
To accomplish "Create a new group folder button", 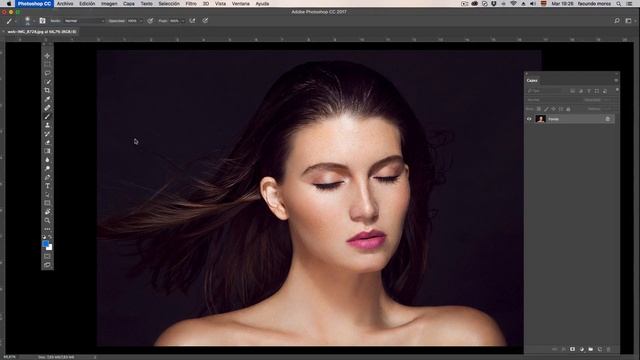I will 591,349.
